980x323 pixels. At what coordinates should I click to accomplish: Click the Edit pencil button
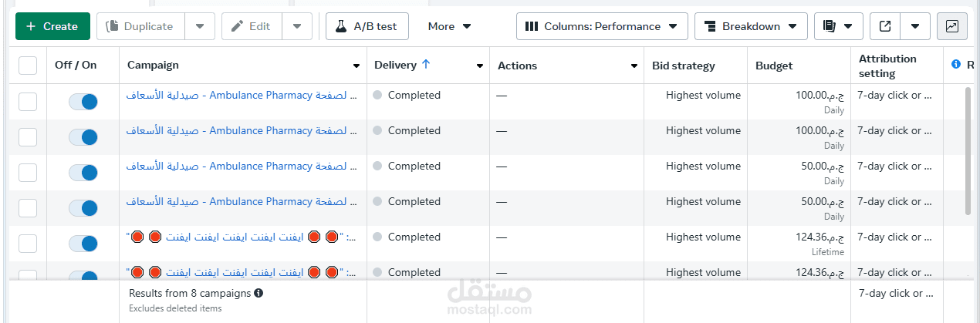click(251, 26)
